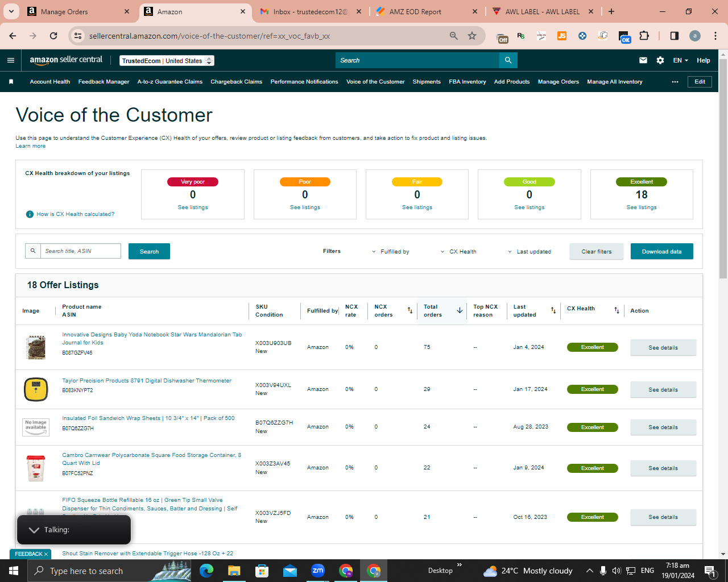Open Account Health in navigation bar
Image resolution: width=728 pixels, height=582 pixels.
coord(50,82)
